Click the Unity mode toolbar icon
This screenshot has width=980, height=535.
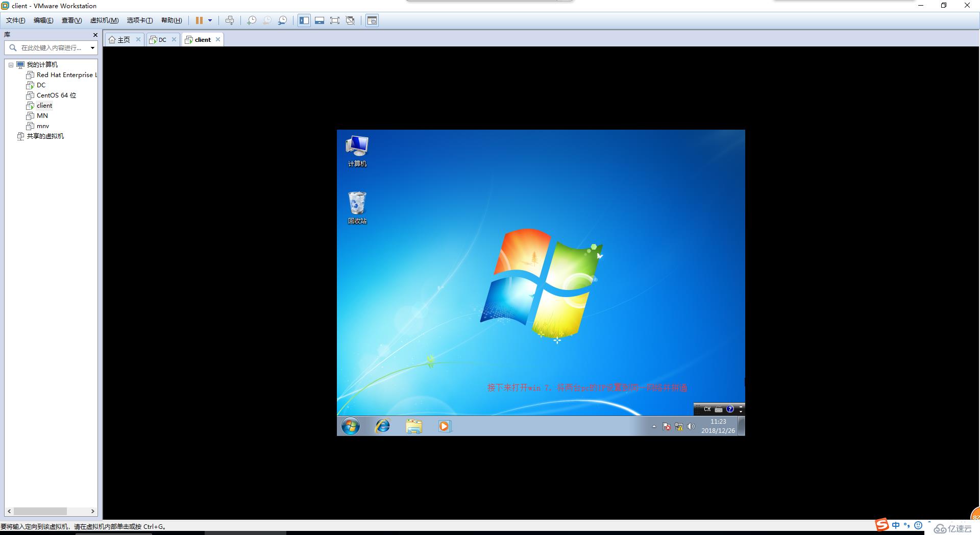[350, 20]
